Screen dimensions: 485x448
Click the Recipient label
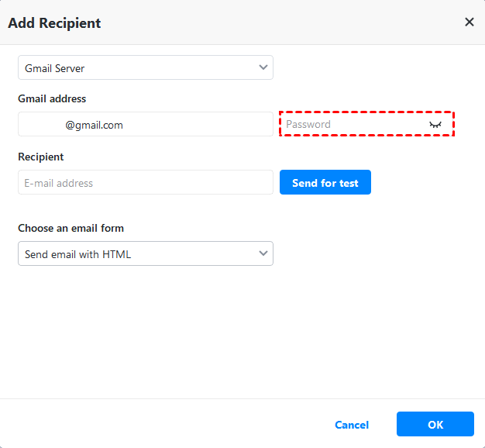point(41,157)
